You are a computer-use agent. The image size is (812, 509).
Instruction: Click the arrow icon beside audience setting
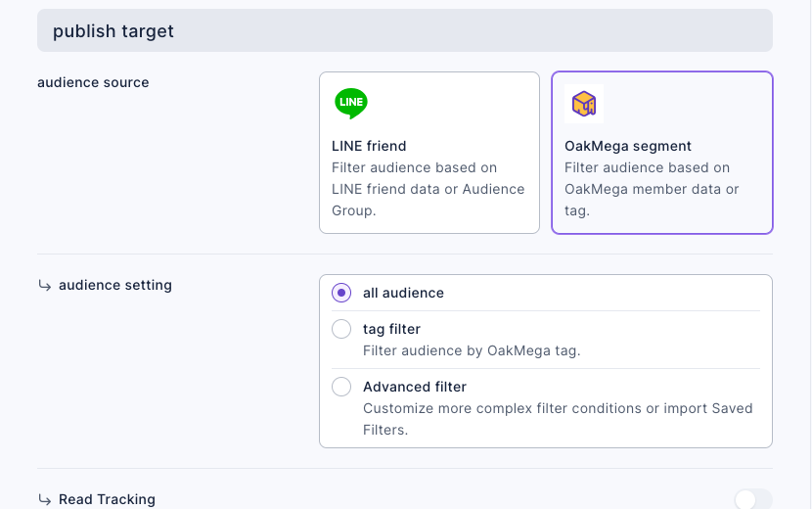45,286
